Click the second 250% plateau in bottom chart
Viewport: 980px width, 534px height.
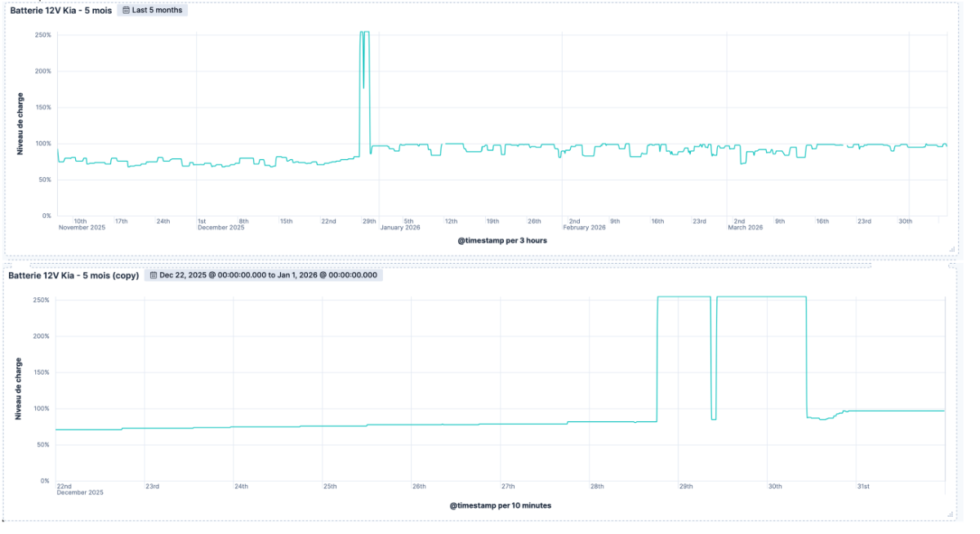[761, 296]
